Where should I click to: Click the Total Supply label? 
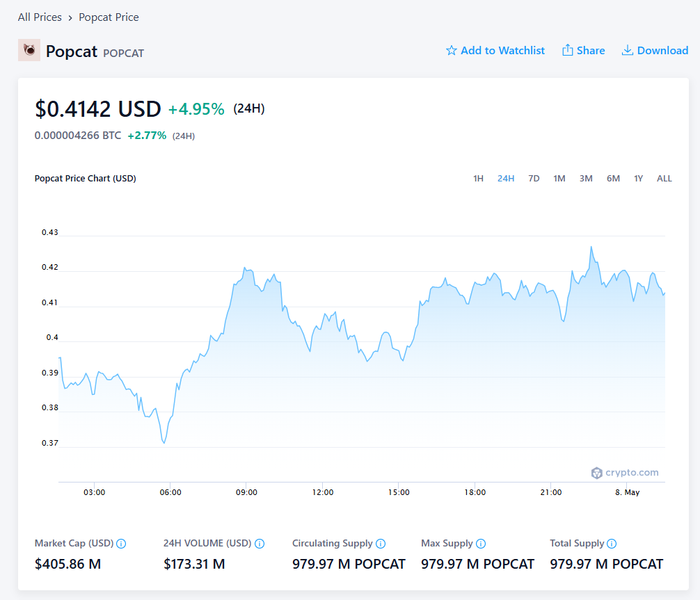[x=577, y=544]
